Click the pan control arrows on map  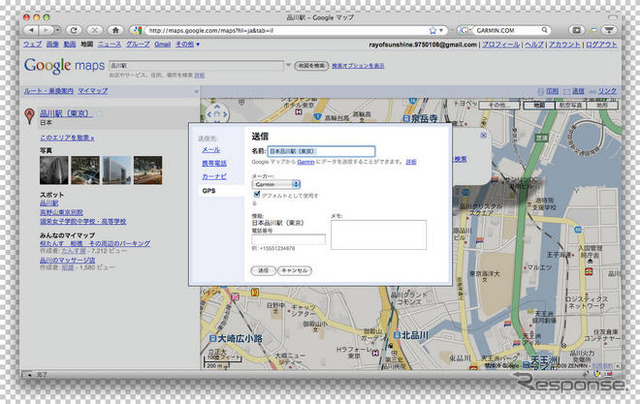(217, 114)
